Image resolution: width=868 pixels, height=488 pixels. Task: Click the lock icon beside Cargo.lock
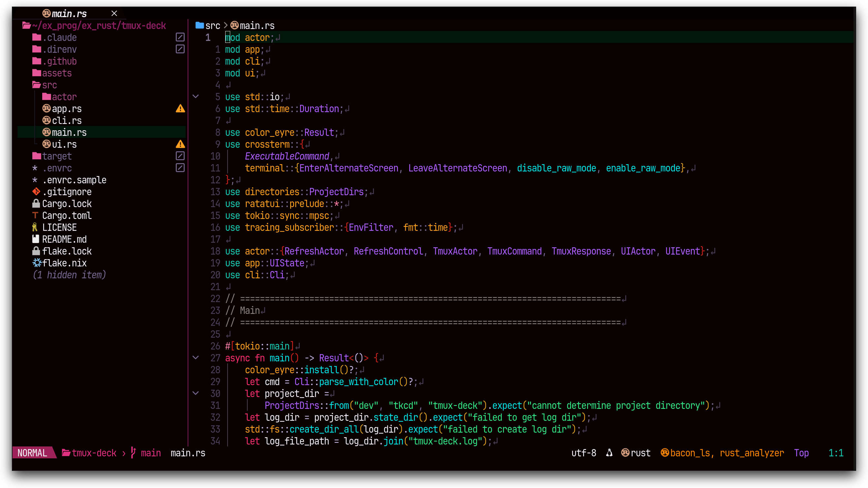[x=36, y=203]
